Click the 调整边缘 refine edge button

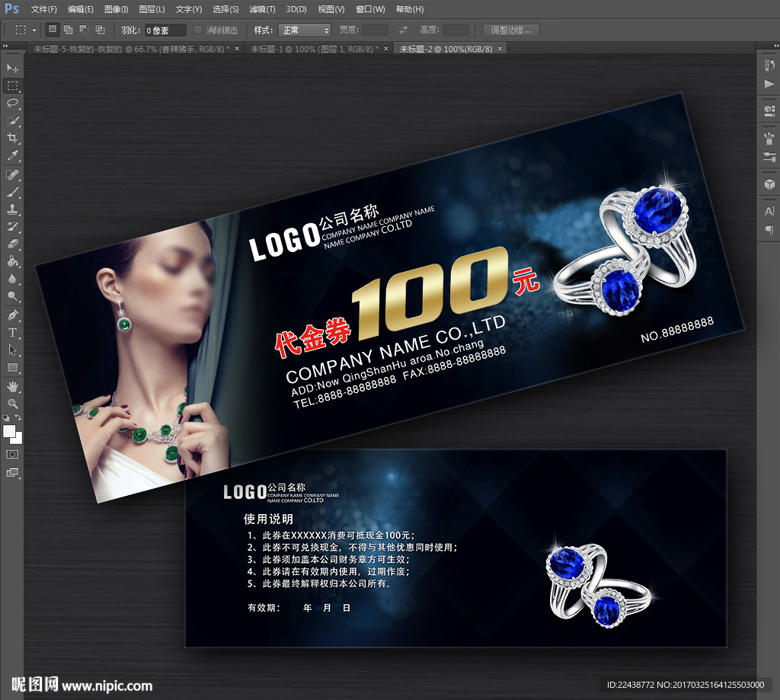coord(511,30)
